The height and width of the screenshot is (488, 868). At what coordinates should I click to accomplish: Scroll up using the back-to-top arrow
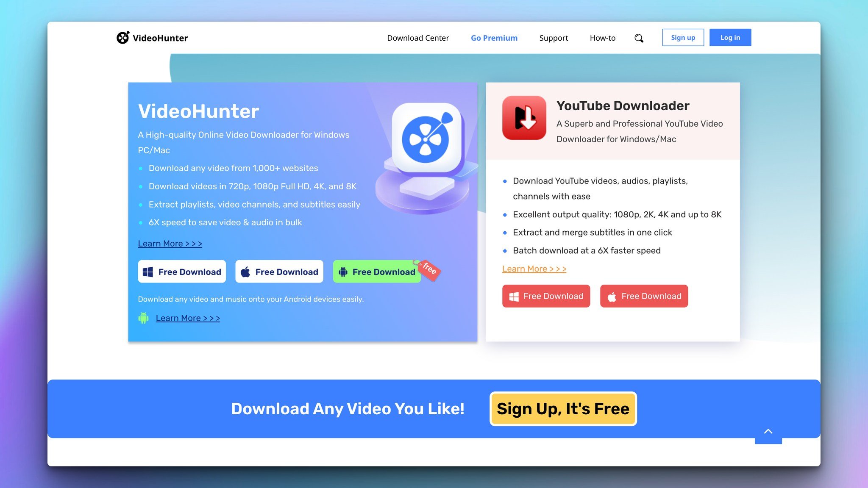point(768,430)
